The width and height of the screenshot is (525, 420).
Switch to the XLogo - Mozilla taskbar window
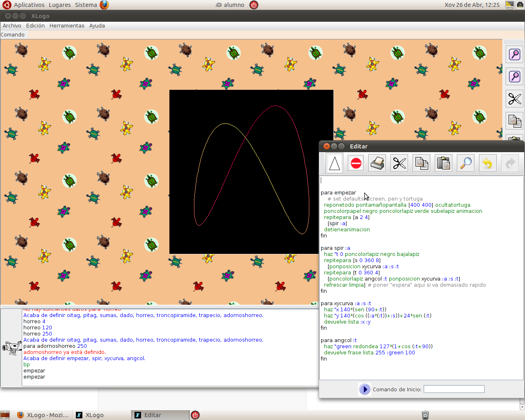[x=43, y=415]
